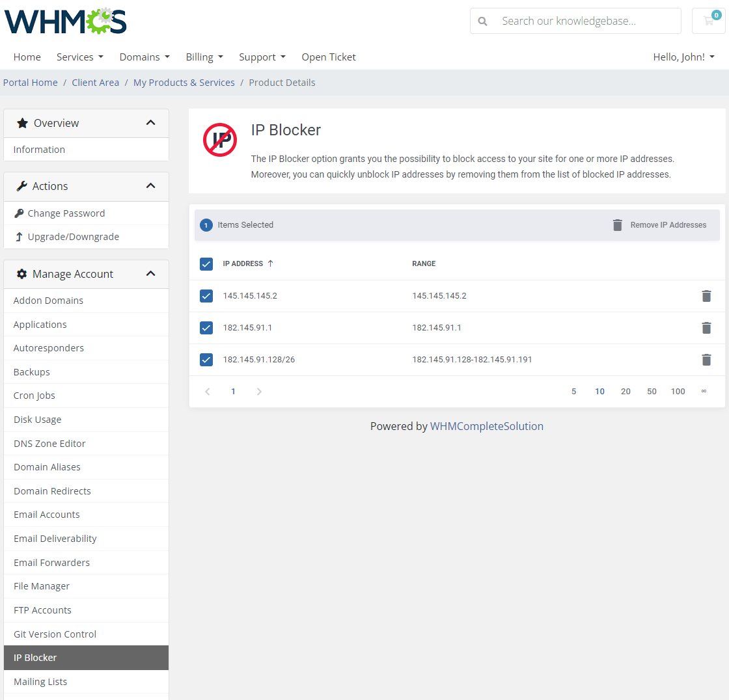Open Addon Domains in sidebar
729x700 pixels.
point(86,301)
